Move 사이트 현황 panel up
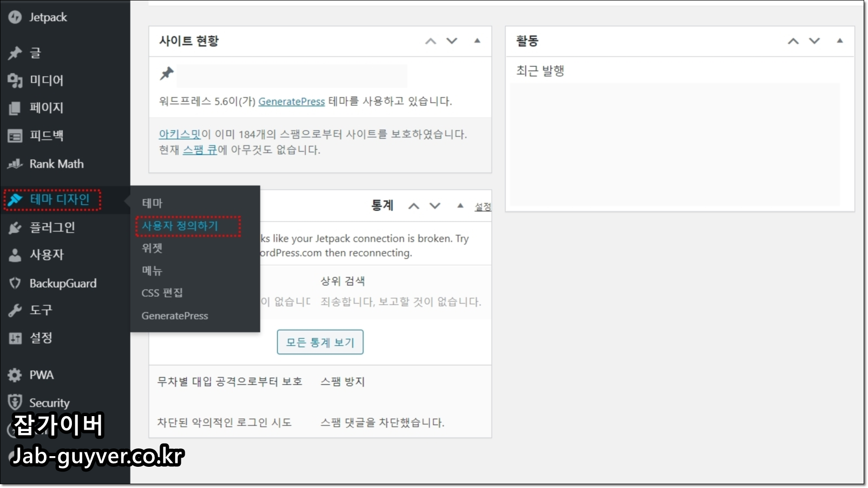This screenshot has width=868, height=488. [431, 41]
